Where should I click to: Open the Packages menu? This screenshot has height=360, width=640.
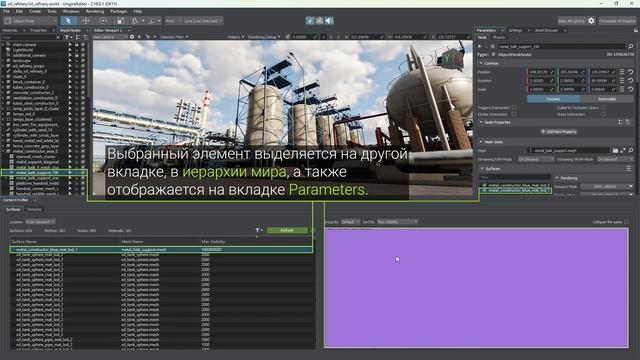[x=118, y=11]
